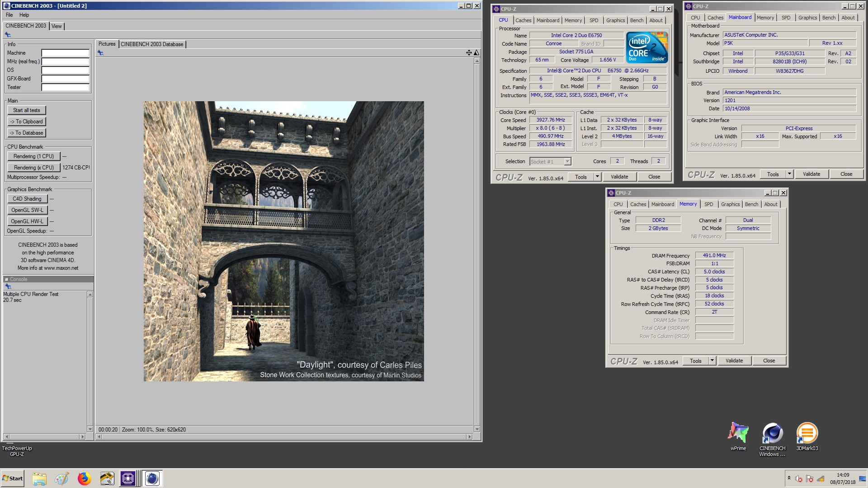Click the Pictures panel vertical scrollbar

click(477, 245)
